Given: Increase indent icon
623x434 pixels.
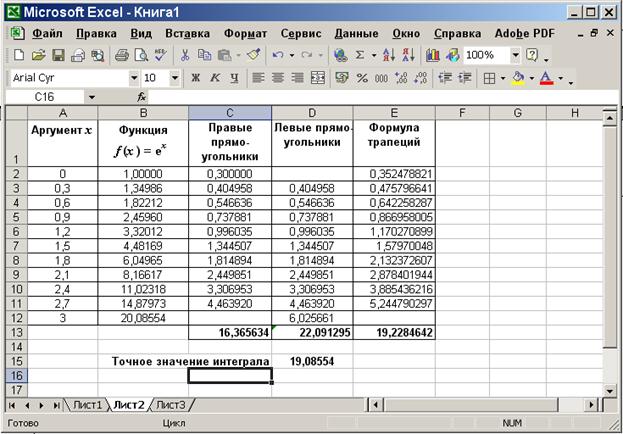Looking at the screenshot, I should (464, 78).
